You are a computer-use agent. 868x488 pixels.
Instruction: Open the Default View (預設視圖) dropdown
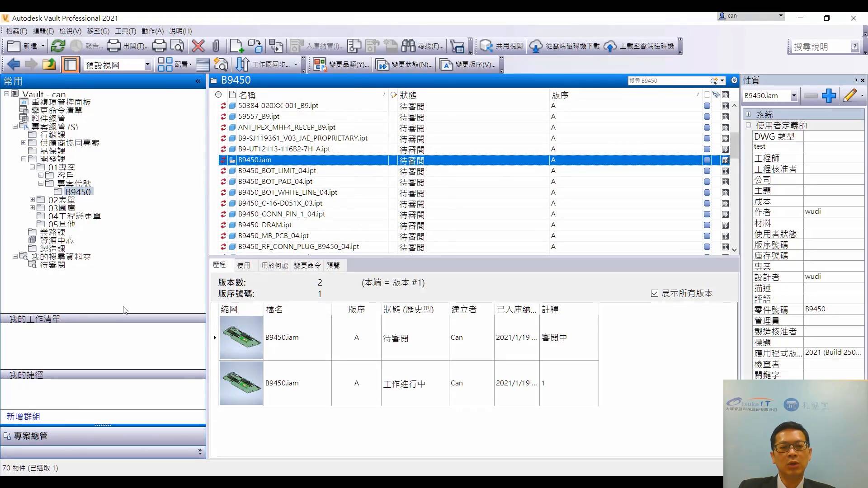click(147, 65)
